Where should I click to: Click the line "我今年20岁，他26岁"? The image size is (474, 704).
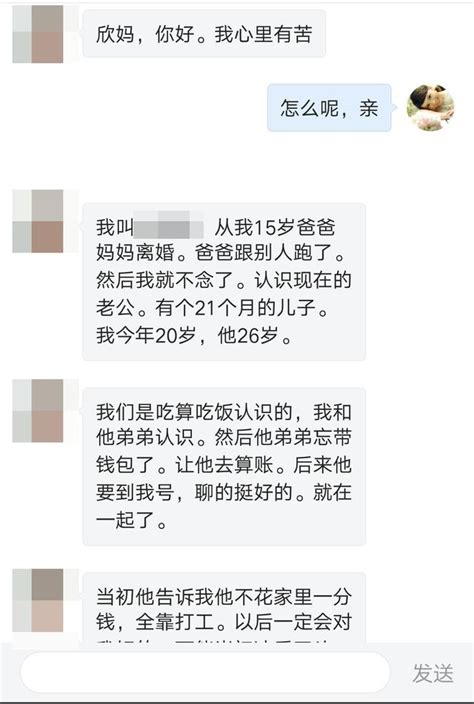click(194, 335)
